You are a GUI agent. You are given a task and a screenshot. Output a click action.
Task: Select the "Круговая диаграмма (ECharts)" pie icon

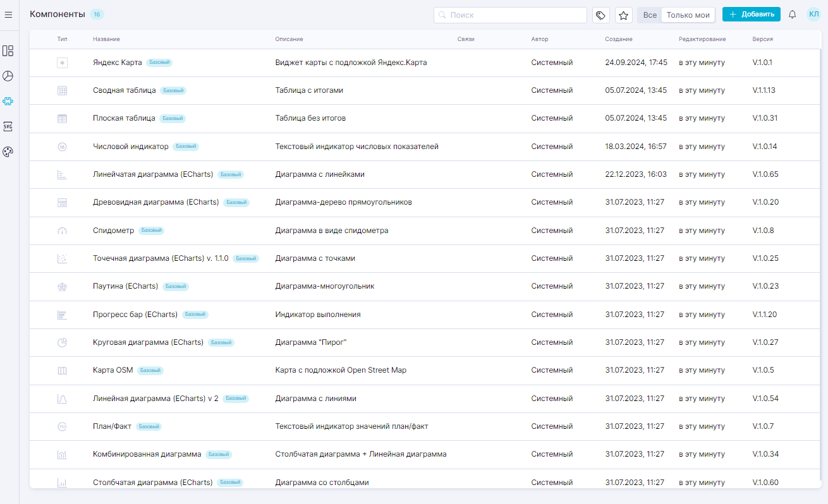tap(62, 342)
